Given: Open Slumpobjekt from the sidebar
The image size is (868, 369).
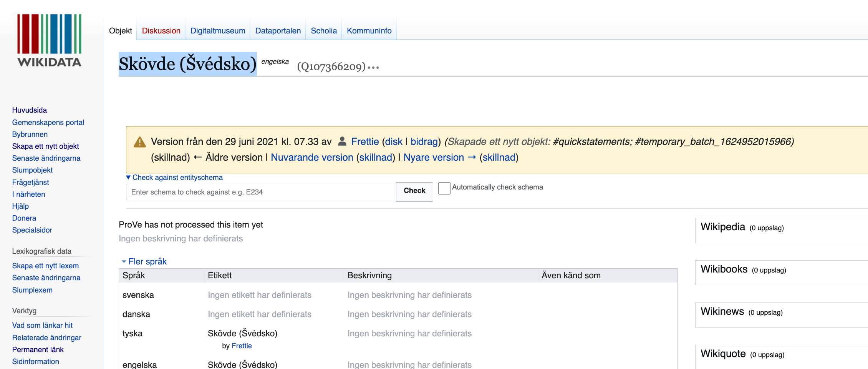Looking at the screenshot, I should [x=32, y=170].
